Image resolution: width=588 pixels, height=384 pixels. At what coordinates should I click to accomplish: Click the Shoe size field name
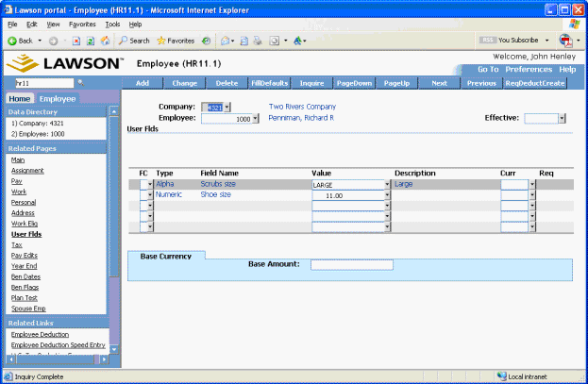pyautogui.click(x=215, y=194)
